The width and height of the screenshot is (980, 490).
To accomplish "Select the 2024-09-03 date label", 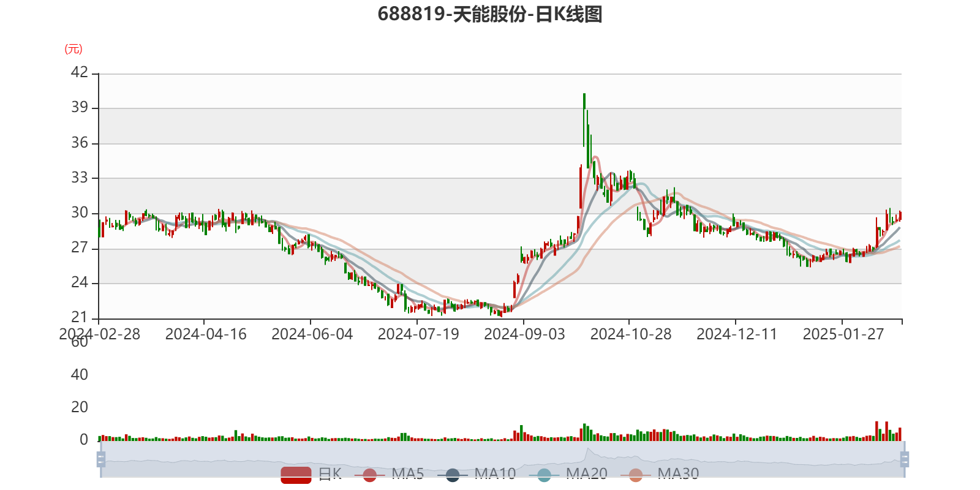I will click(x=524, y=334).
